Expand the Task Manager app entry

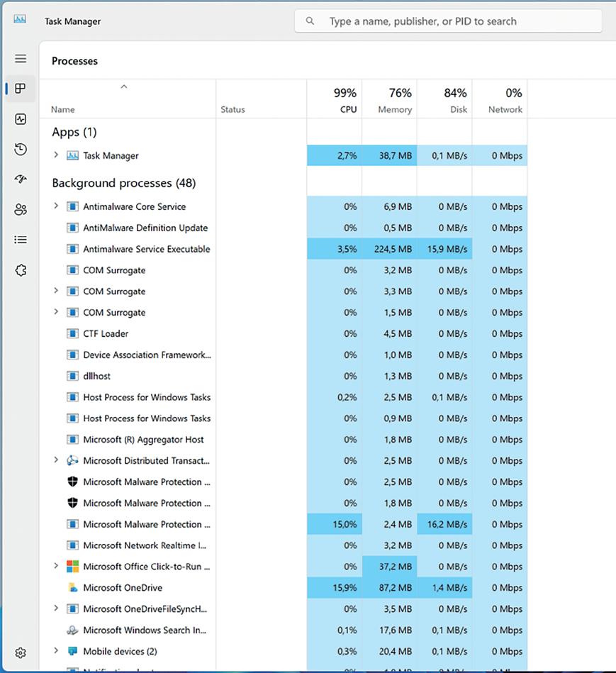[x=56, y=155]
